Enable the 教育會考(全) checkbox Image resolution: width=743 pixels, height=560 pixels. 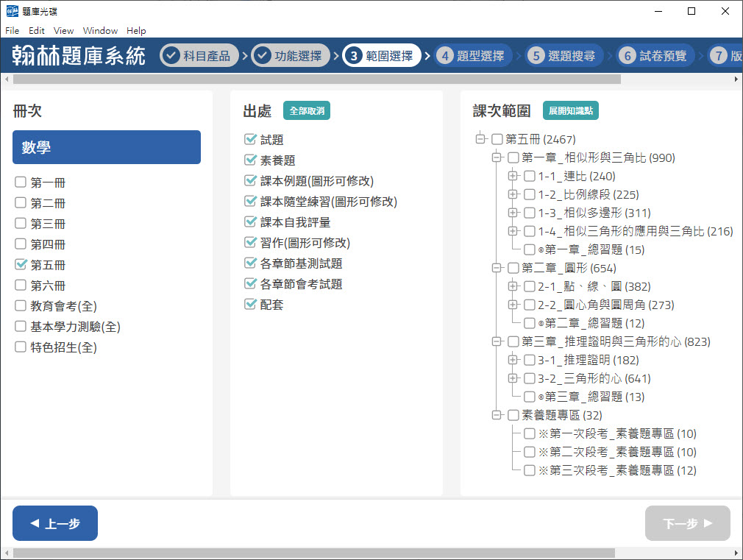pos(21,306)
